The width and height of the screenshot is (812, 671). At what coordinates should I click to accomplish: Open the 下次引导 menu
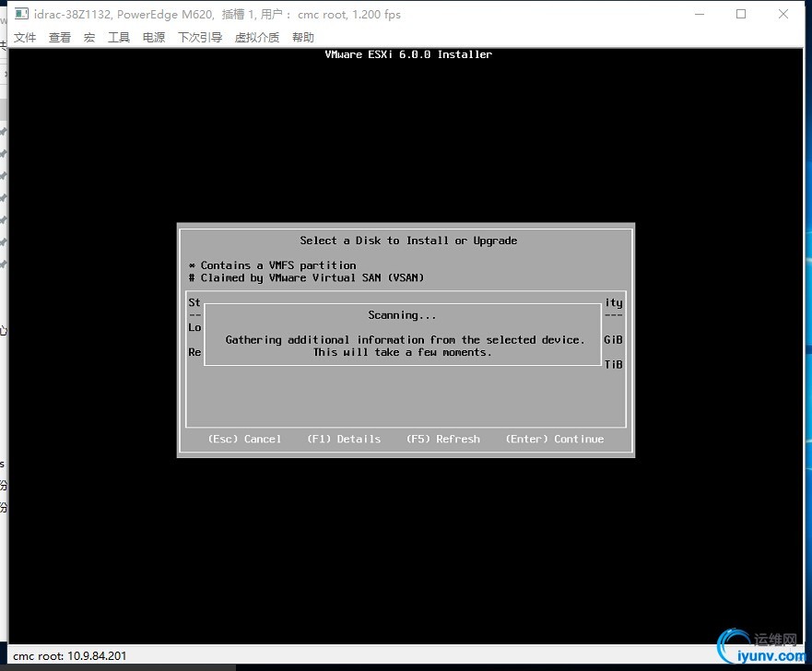[x=200, y=37]
